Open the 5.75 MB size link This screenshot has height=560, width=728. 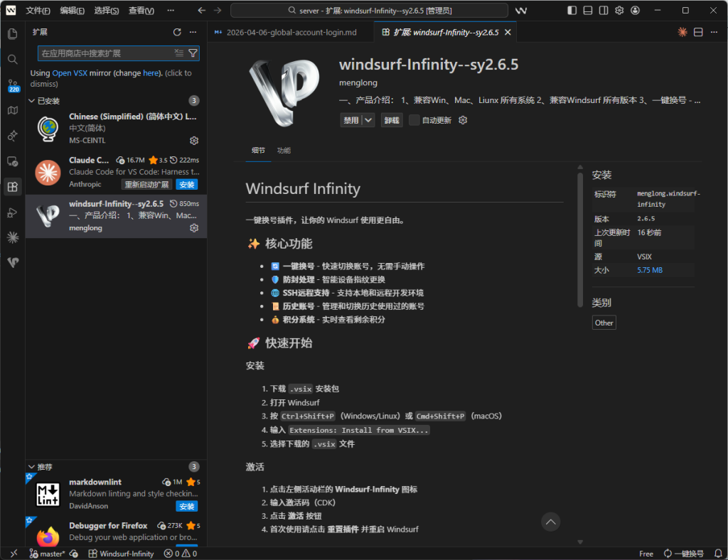tap(650, 270)
